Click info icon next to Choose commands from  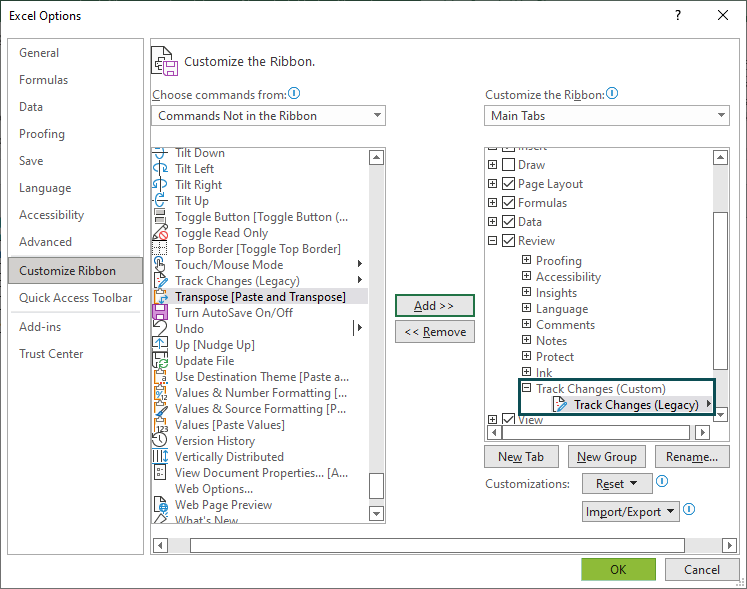coord(294,93)
